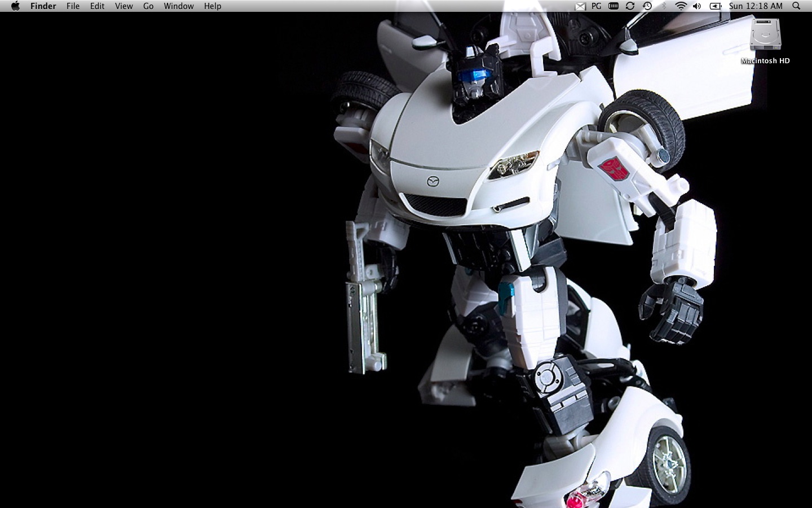Open the Apple menu

click(x=15, y=6)
